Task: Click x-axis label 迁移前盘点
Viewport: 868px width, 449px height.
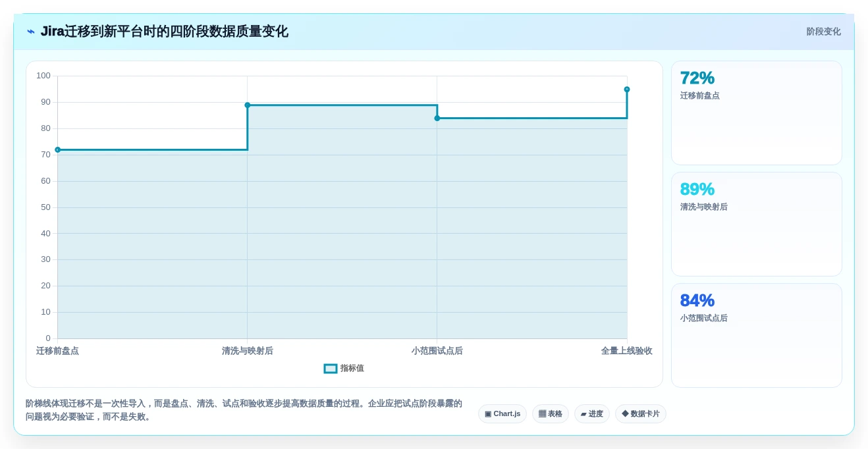Action: point(57,351)
